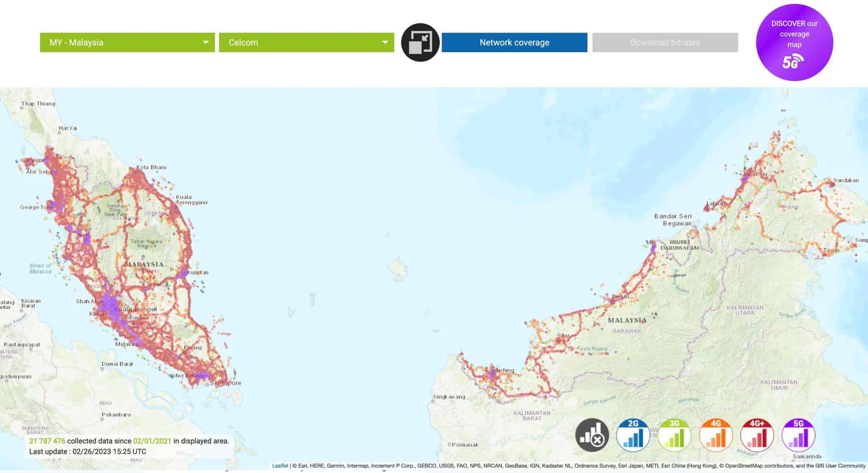Toggle the 5G coverage layer icon
The width and height of the screenshot is (868, 473).
(x=798, y=435)
